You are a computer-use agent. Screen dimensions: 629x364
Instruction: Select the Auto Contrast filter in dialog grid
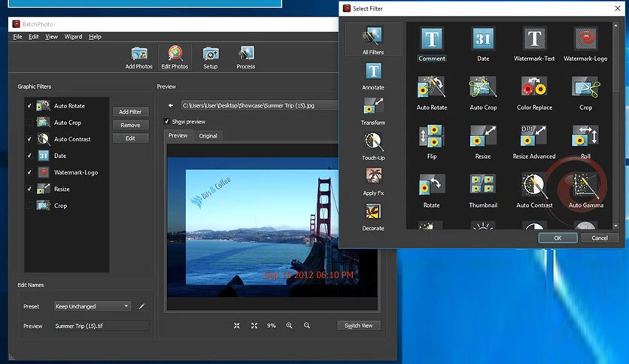tap(534, 191)
